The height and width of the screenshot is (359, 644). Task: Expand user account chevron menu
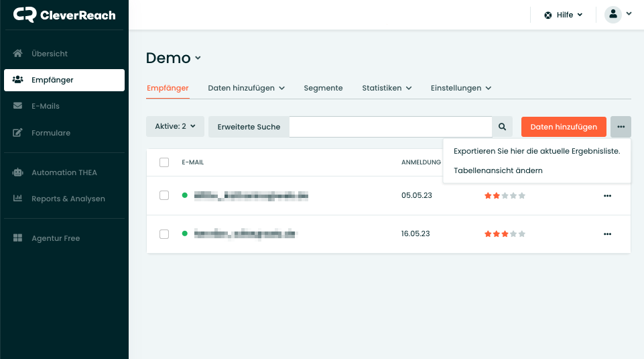click(x=629, y=14)
